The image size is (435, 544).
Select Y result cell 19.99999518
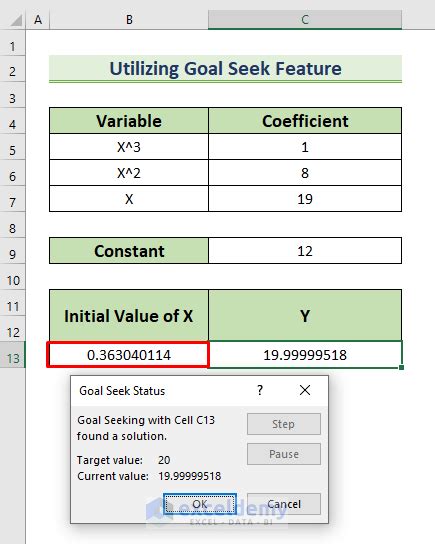tap(305, 355)
